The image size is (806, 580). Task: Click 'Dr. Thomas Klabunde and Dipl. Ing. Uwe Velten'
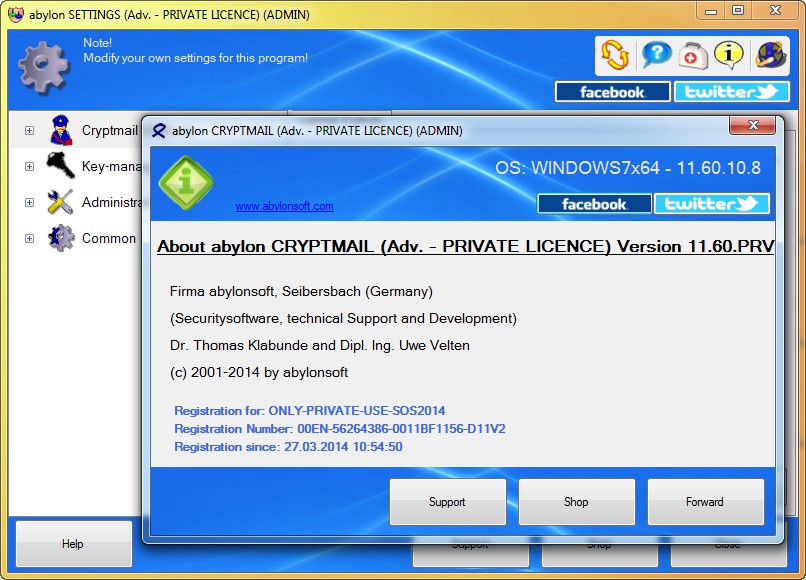point(319,346)
